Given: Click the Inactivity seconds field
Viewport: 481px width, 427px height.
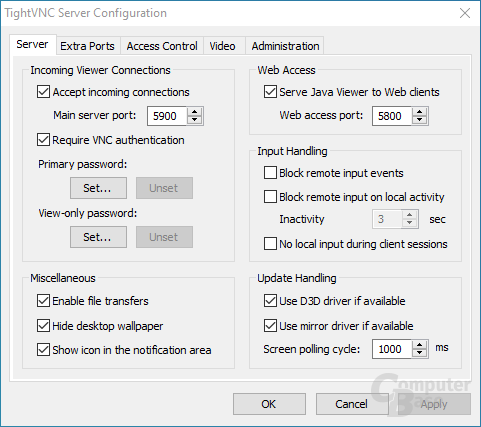Looking at the screenshot, I should (387, 219).
